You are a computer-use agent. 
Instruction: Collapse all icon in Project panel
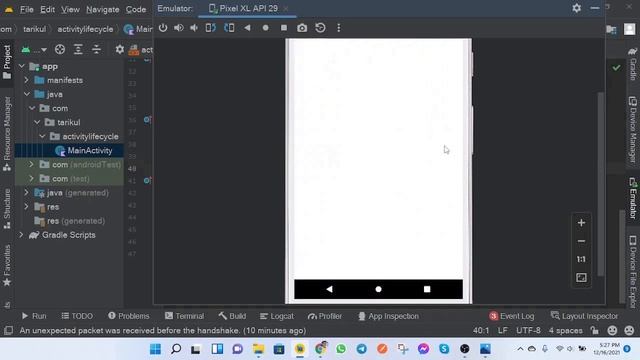pos(96,49)
